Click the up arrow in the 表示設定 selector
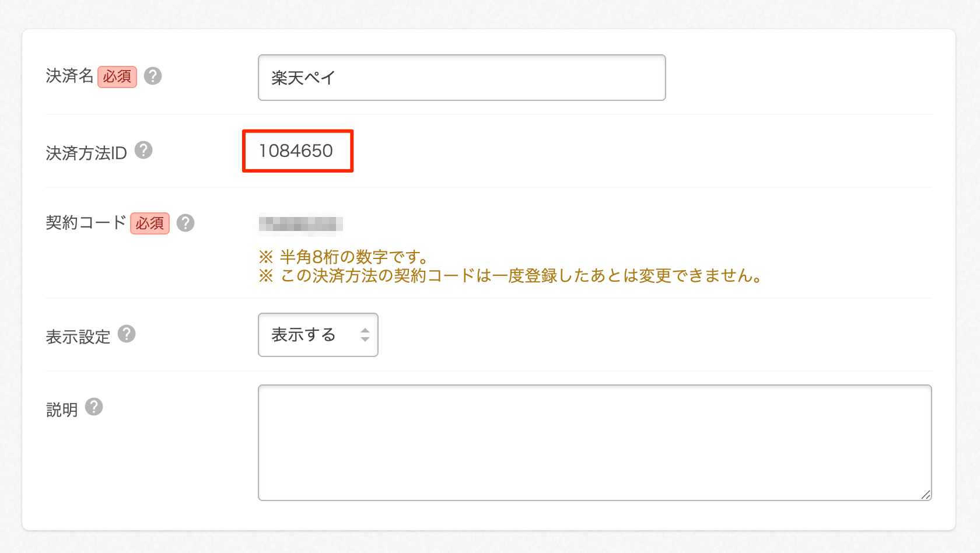Image resolution: width=980 pixels, height=553 pixels. coord(365,331)
